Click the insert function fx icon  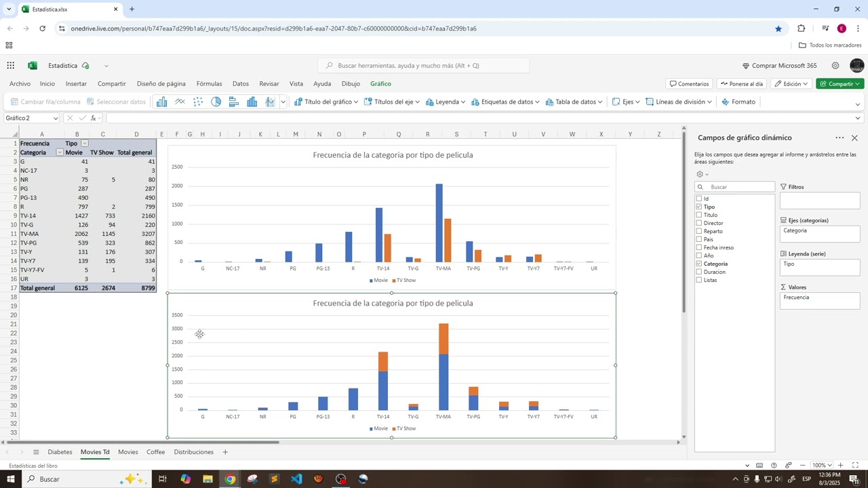tap(94, 118)
